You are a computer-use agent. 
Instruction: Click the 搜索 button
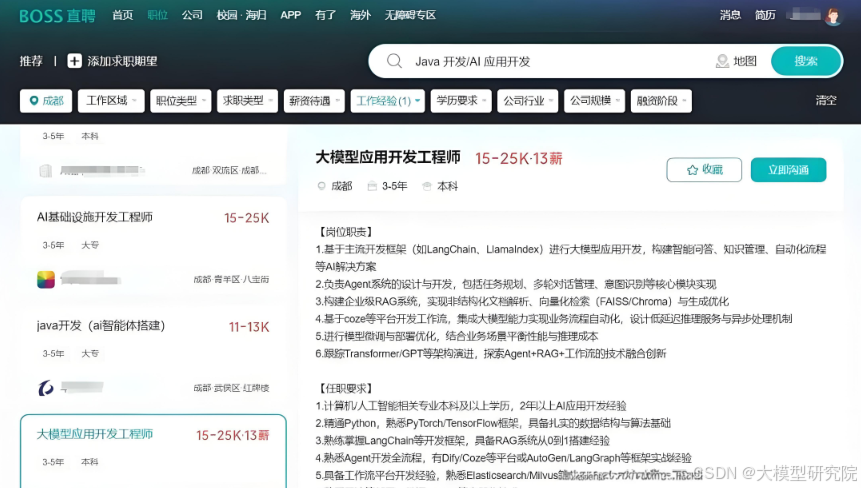pos(806,61)
